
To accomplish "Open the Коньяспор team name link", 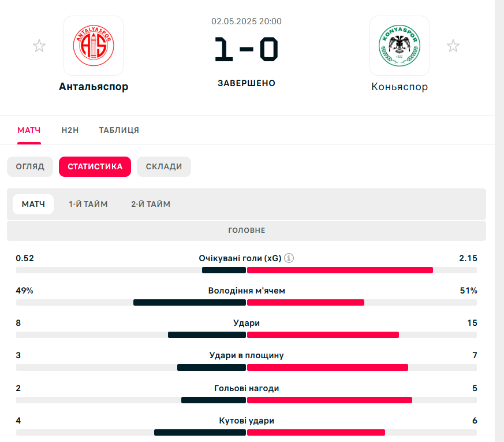I will tap(400, 87).
